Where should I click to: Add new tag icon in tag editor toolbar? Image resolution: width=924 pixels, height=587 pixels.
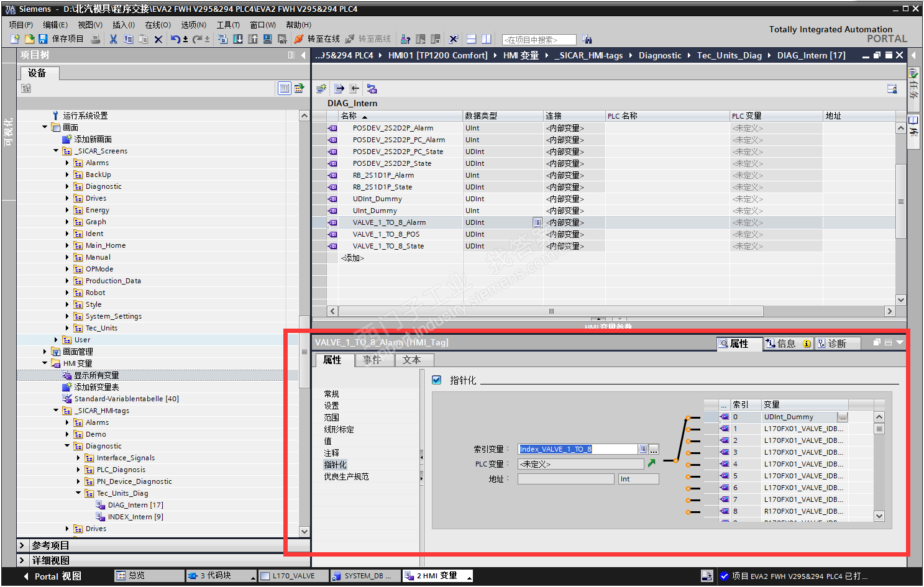tap(321, 89)
